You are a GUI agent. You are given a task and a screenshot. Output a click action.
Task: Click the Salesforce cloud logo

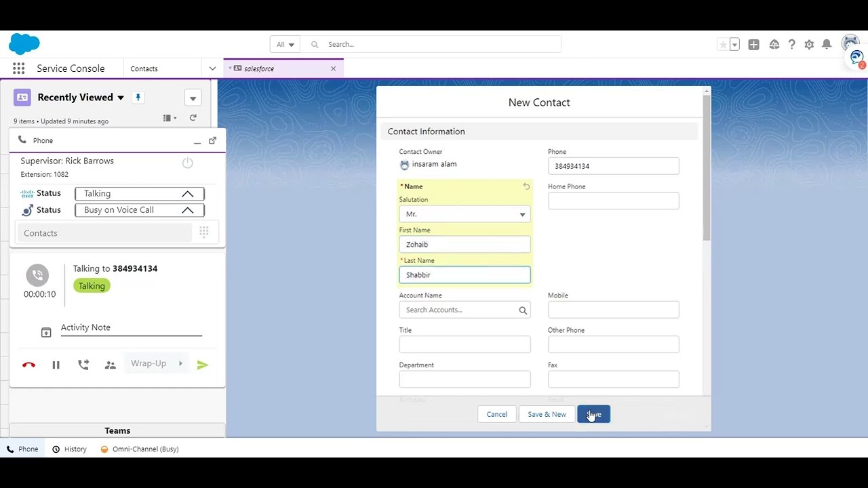[x=24, y=44]
